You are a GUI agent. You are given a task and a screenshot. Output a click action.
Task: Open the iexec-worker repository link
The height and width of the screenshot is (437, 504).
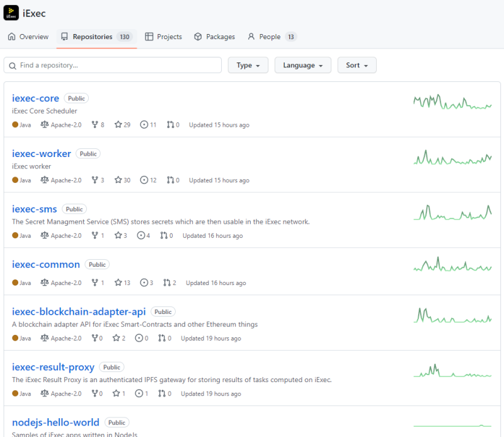[42, 153]
